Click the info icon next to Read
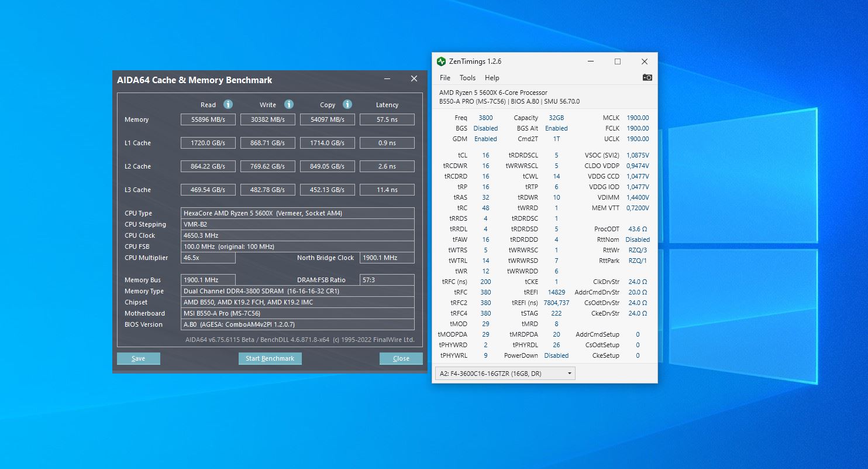This screenshot has width=868, height=469. coord(228,104)
